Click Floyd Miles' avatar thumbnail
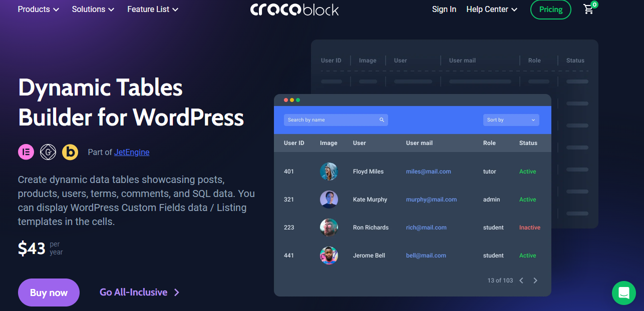This screenshot has width=644, height=311. 329,171
